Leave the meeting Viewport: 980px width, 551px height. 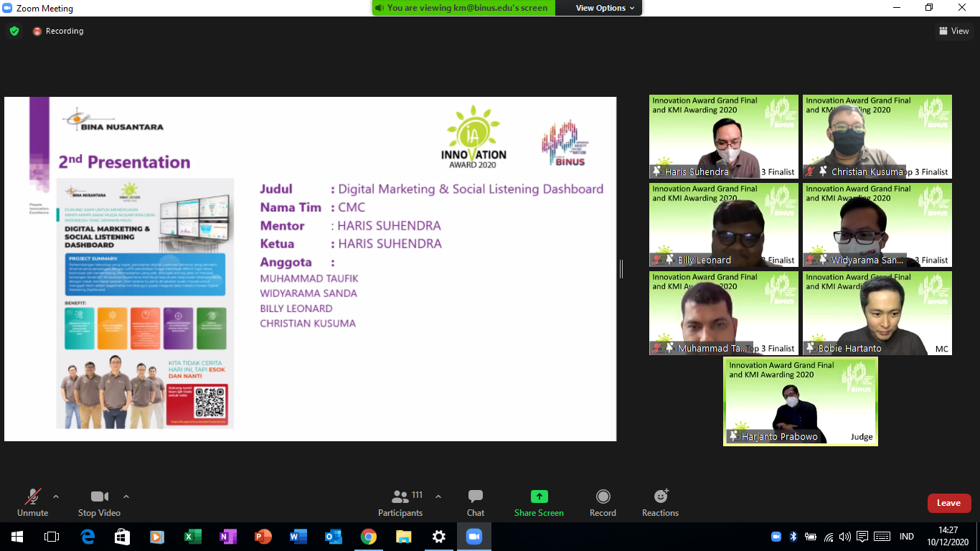tap(948, 503)
